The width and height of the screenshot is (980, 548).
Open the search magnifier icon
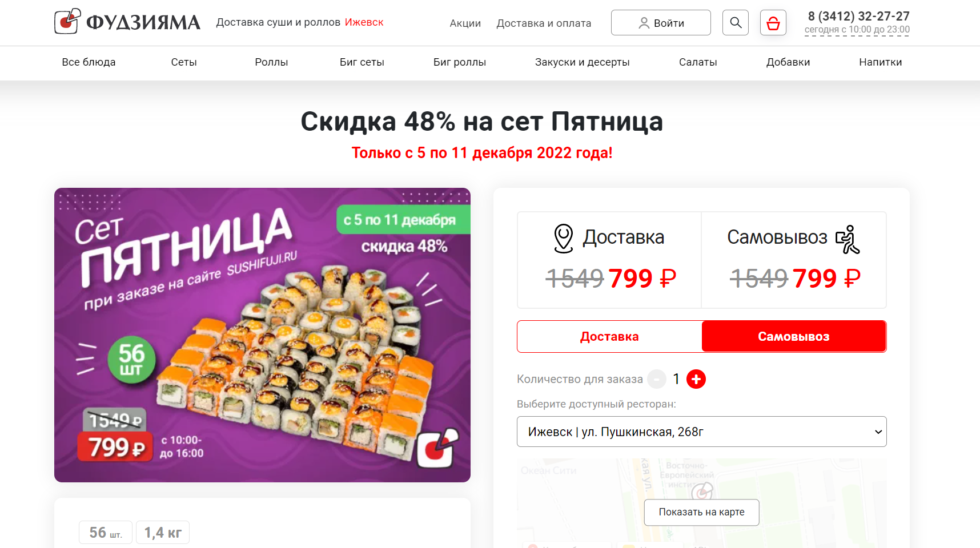[736, 23]
